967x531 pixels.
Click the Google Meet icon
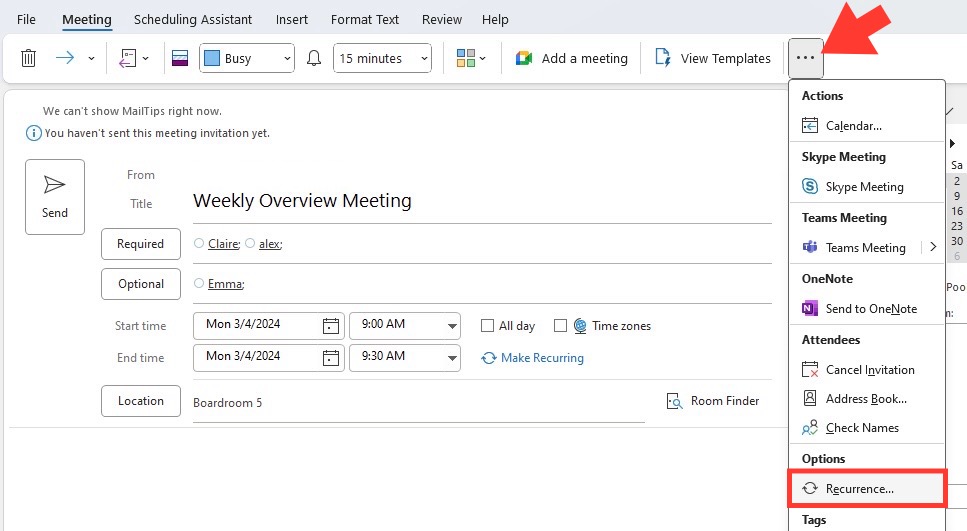pyautogui.click(x=524, y=59)
